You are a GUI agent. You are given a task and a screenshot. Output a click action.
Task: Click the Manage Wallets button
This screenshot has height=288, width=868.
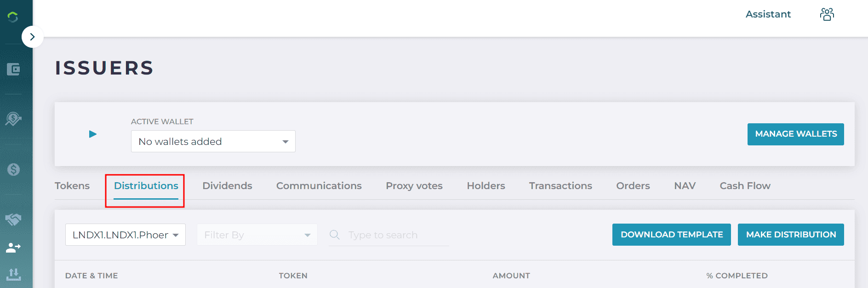coord(795,134)
